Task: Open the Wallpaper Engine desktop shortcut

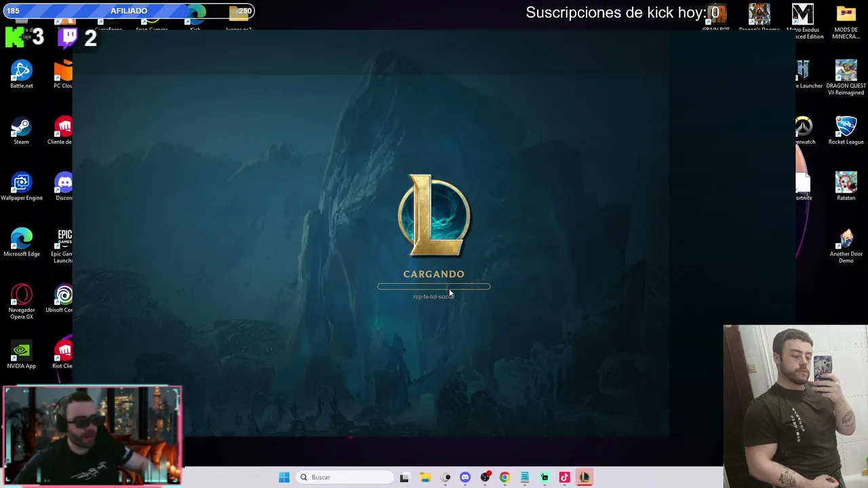Action: pos(21,187)
